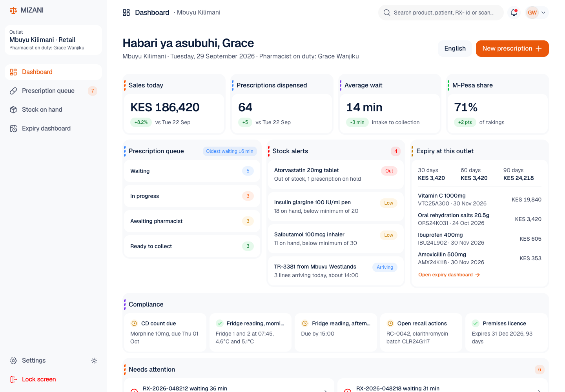The width and height of the screenshot is (565, 392).
Task: Open the Mbuyu Kilimani outlet selector
Action: (53, 40)
